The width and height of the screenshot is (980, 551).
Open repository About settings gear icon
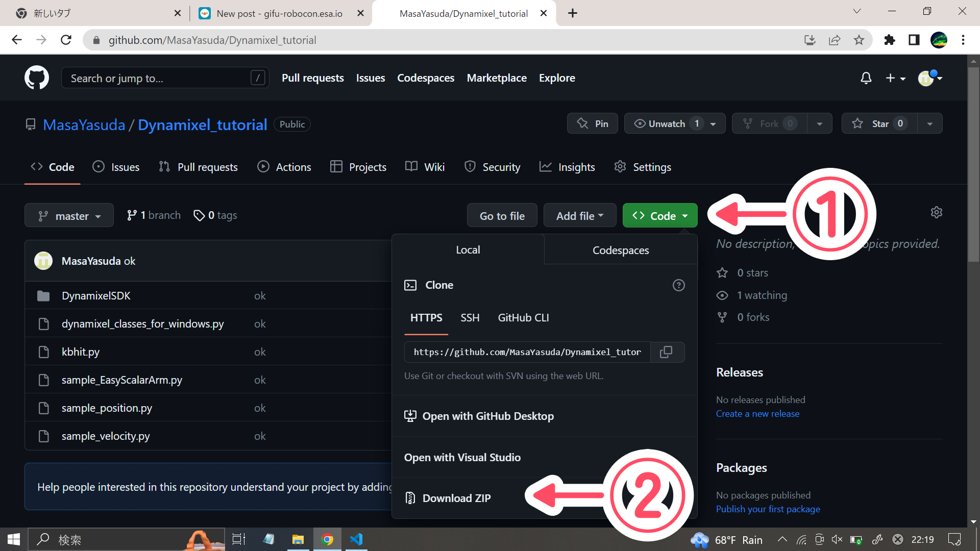[936, 212]
